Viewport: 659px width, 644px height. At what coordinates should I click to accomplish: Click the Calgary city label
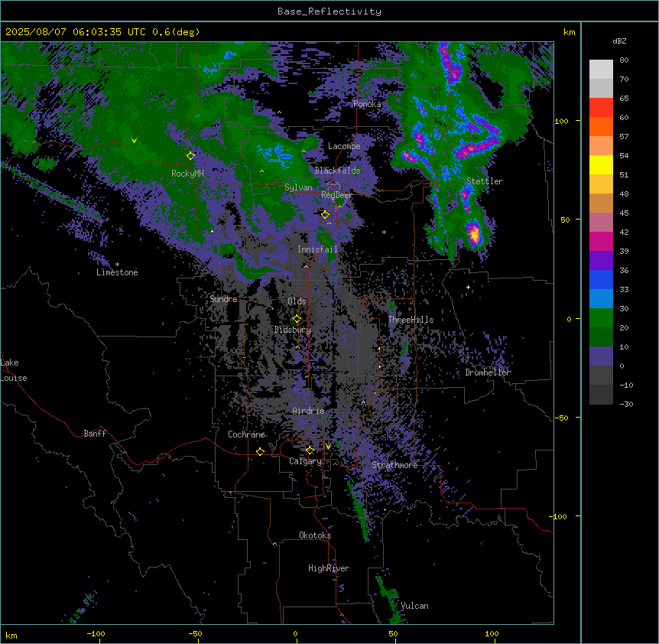click(306, 461)
